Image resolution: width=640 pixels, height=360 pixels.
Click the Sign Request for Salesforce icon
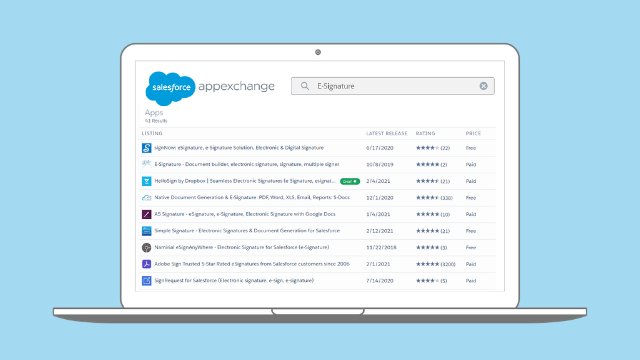click(147, 281)
